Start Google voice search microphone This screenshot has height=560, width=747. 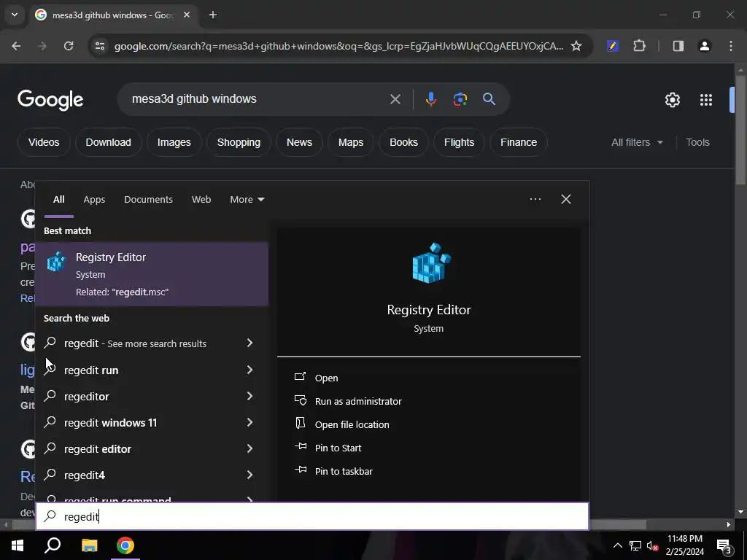click(430, 99)
